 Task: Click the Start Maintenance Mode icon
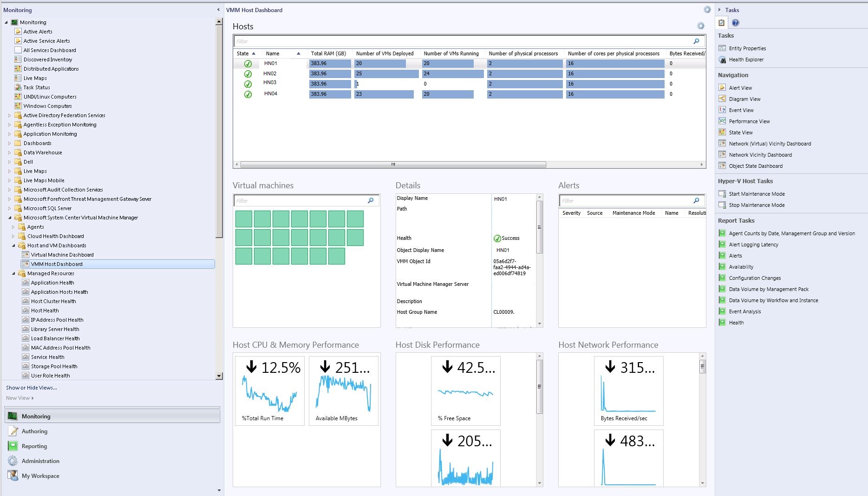(x=722, y=194)
